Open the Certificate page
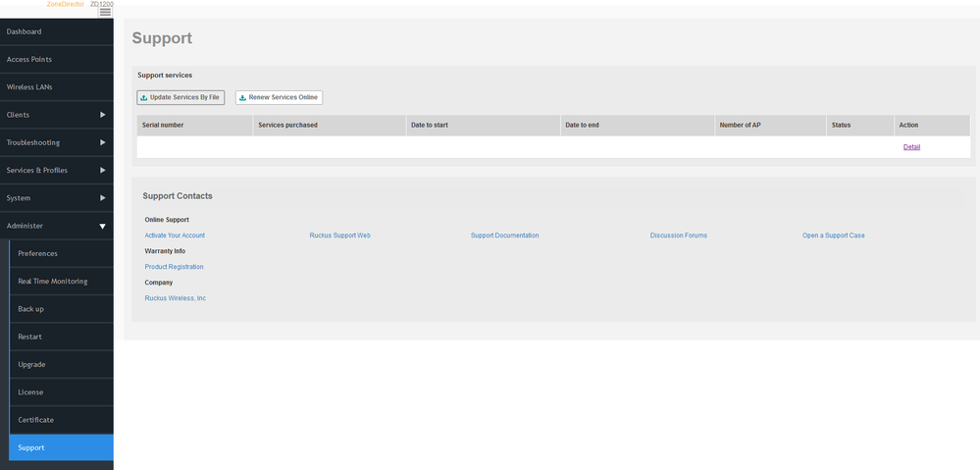980x470 pixels. (36, 420)
